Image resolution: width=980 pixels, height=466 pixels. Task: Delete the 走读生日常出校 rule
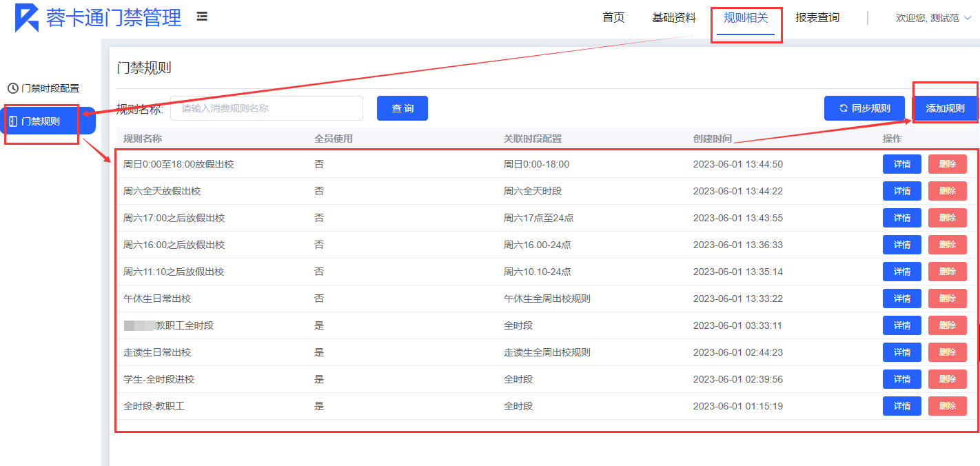947,352
